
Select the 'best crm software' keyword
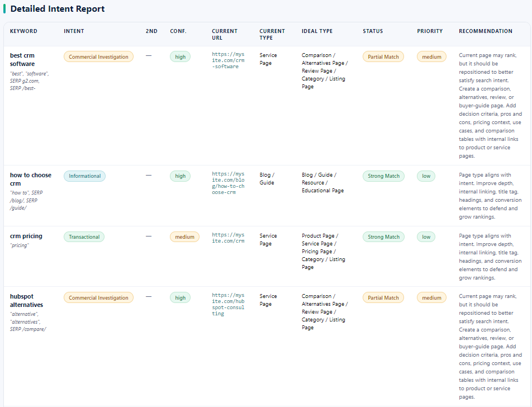(x=22, y=59)
